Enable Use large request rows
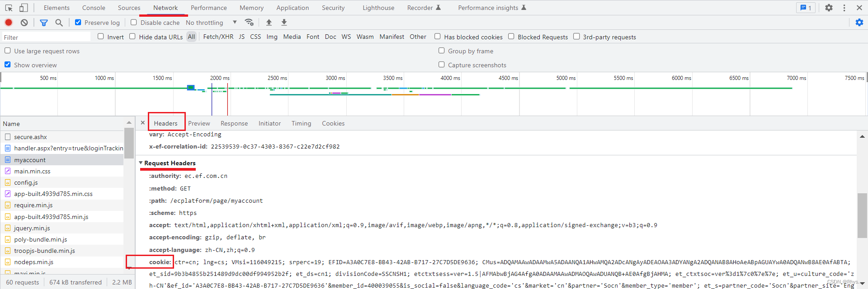 tap(8, 51)
